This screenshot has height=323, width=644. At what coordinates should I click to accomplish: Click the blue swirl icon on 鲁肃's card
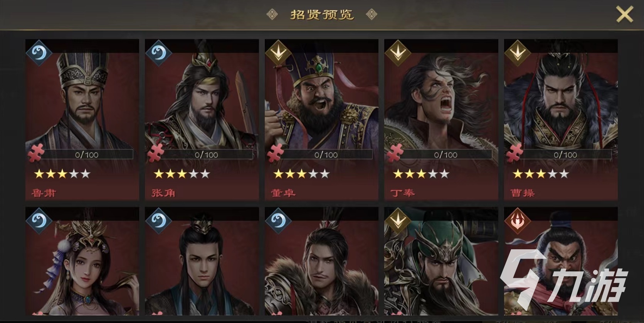39,52
